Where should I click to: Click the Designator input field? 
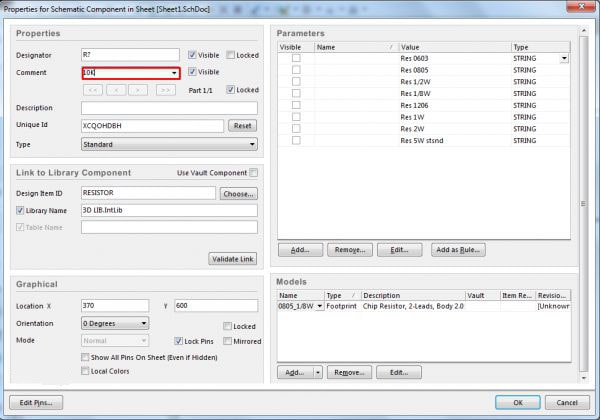(x=130, y=55)
